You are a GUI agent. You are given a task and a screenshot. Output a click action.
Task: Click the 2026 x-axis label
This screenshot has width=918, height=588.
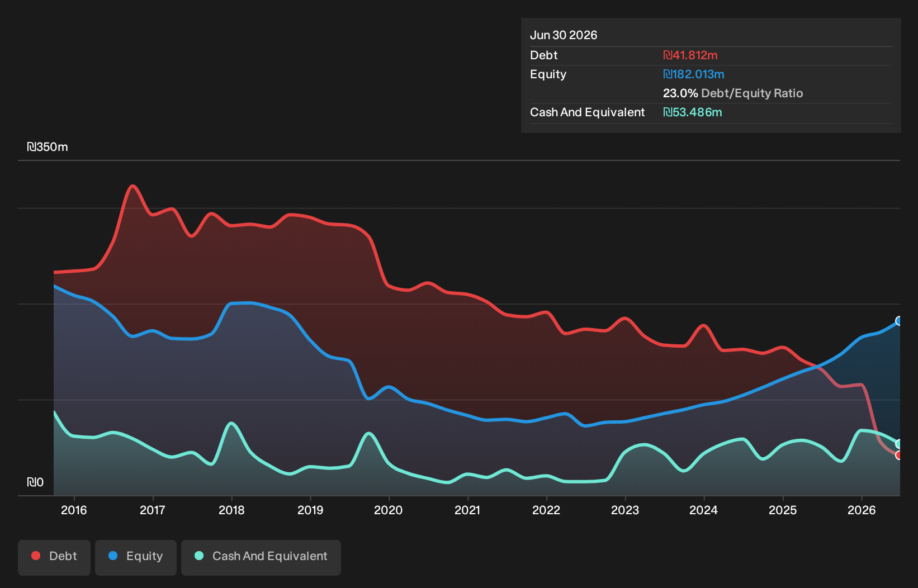tap(862, 510)
